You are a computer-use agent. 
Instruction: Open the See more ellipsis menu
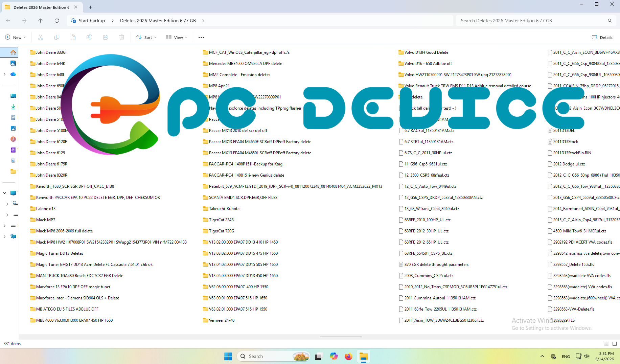[x=201, y=38]
